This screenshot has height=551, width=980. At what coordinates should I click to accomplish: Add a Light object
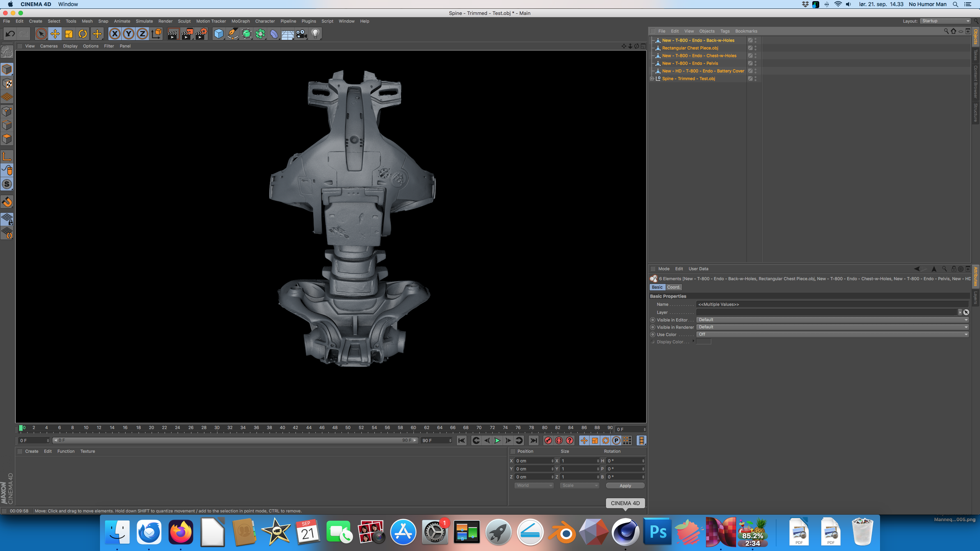click(x=315, y=34)
